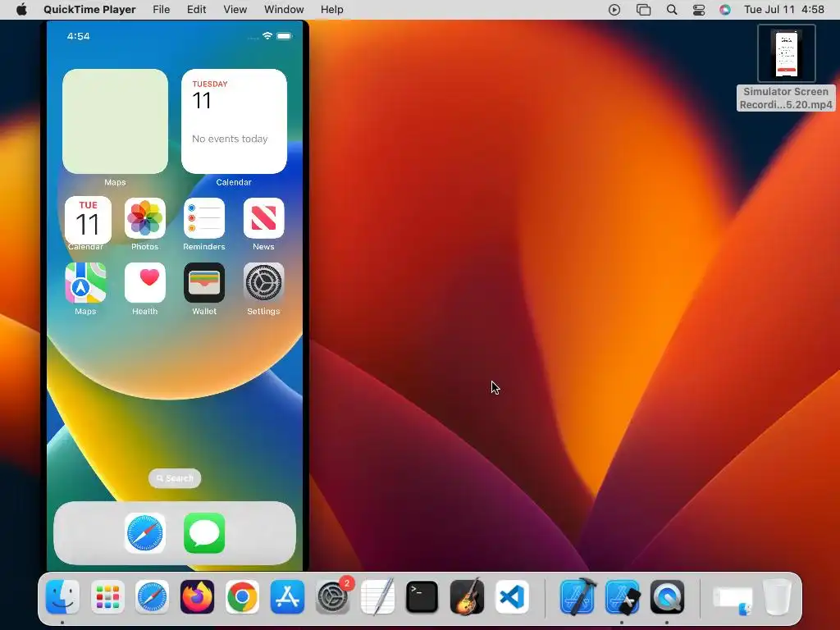840x630 pixels.
Task: Open the Edit menu
Action: tap(197, 10)
